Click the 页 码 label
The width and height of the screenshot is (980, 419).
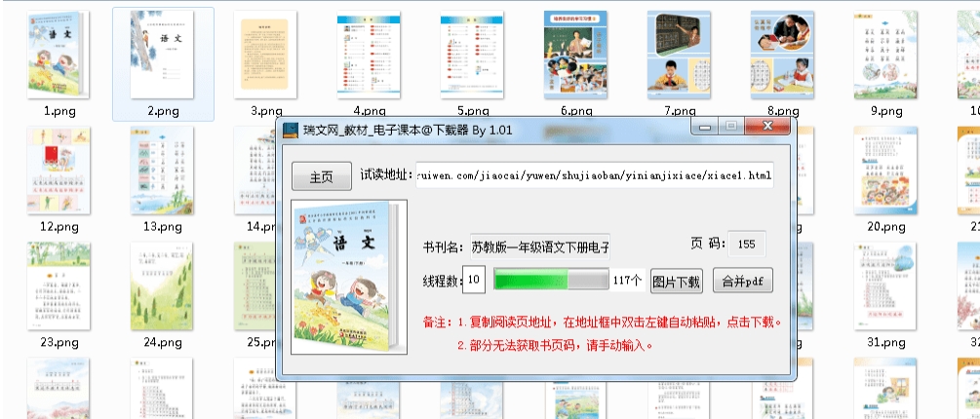(x=706, y=245)
